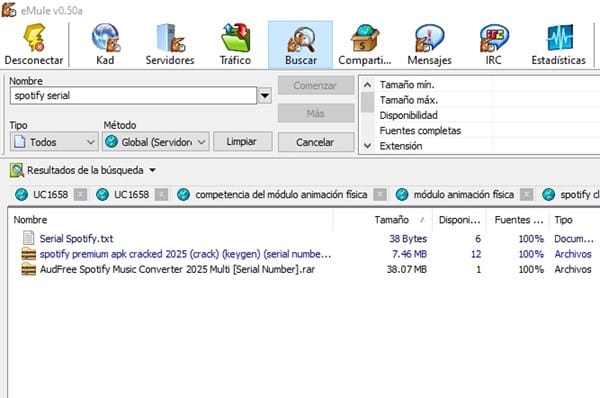Sort results by Tamaño column header
The height and width of the screenshot is (398, 600).
click(383, 220)
